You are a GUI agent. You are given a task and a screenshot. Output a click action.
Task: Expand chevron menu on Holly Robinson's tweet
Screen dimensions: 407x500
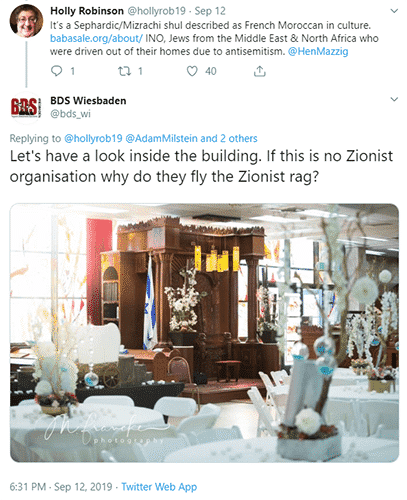pos(394,11)
